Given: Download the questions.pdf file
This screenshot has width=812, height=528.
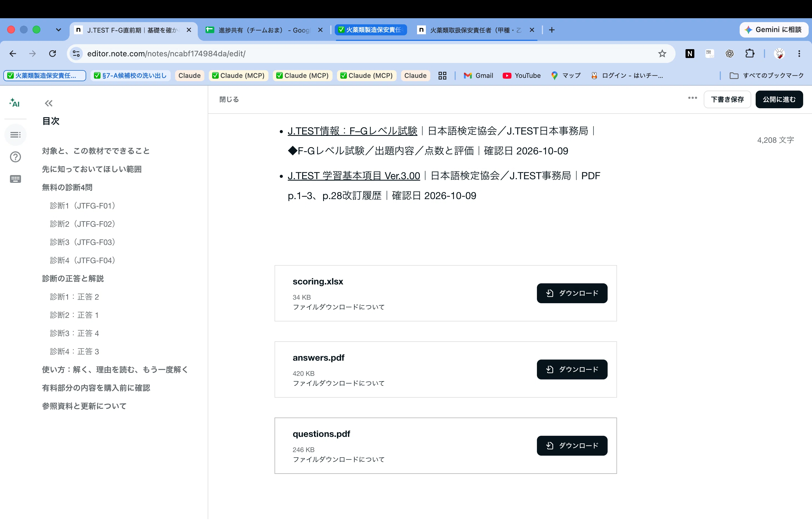Looking at the screenshot, I should [572, 445].
